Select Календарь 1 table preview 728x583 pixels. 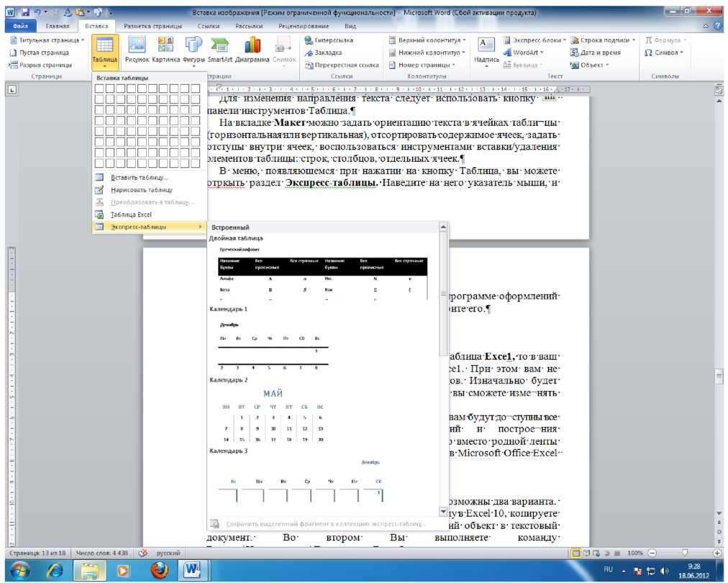[x=274, y=345]
